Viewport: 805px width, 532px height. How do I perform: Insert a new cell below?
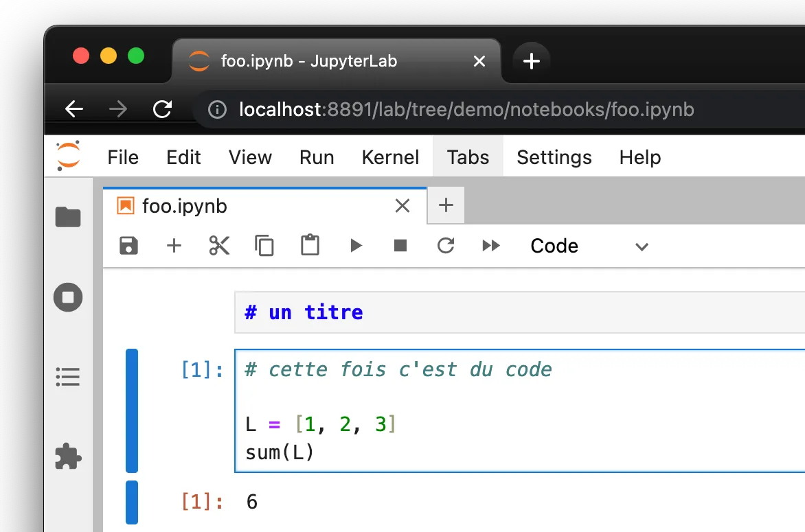[x=174, y=246]
